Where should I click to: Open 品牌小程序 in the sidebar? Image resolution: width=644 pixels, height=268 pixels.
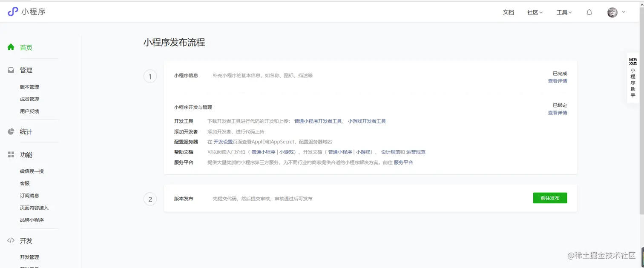(x=32, y=220)
